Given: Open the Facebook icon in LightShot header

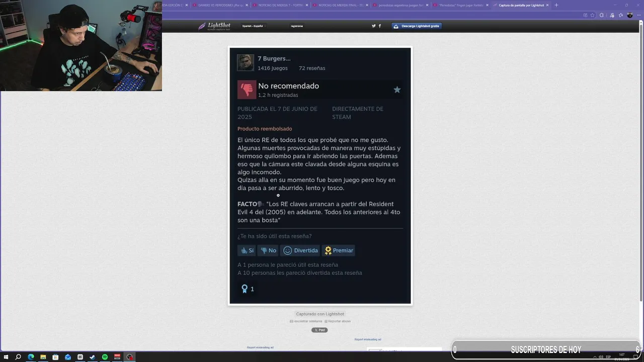Looking at the screenshot, I should tap(380, 26).
